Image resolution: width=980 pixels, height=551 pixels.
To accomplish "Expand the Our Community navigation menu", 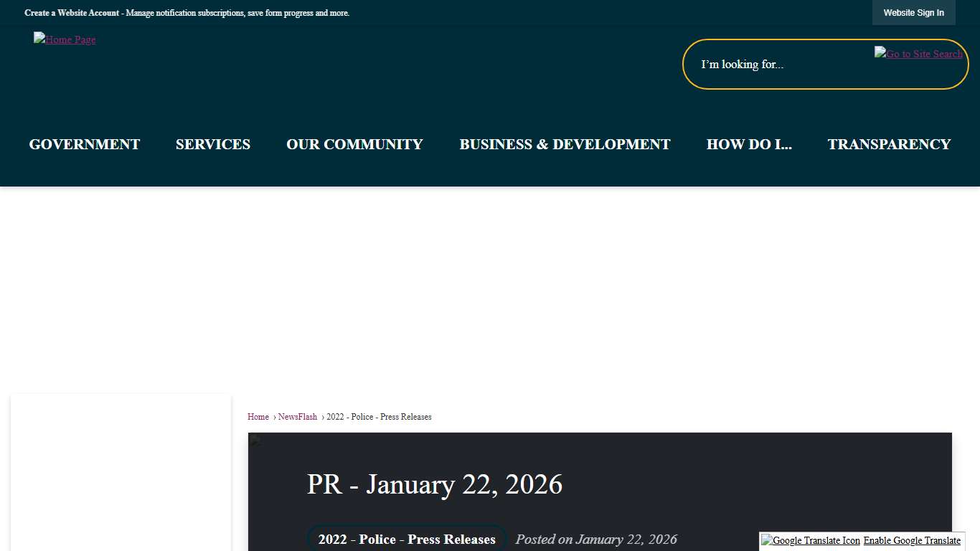I will [354, 144].
